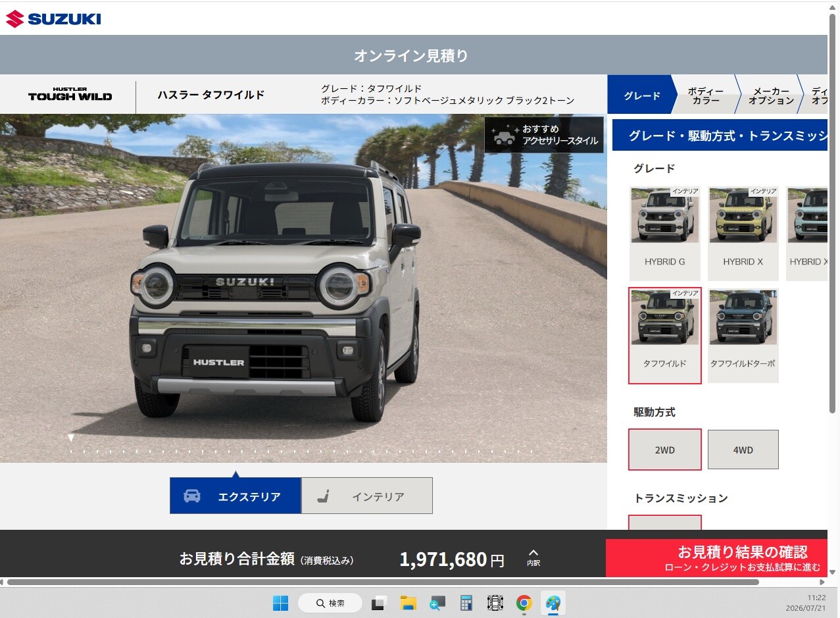This screenshot has width=840, height=618.
Task: Select the 4WD drive option
Action: coord(743,450)
